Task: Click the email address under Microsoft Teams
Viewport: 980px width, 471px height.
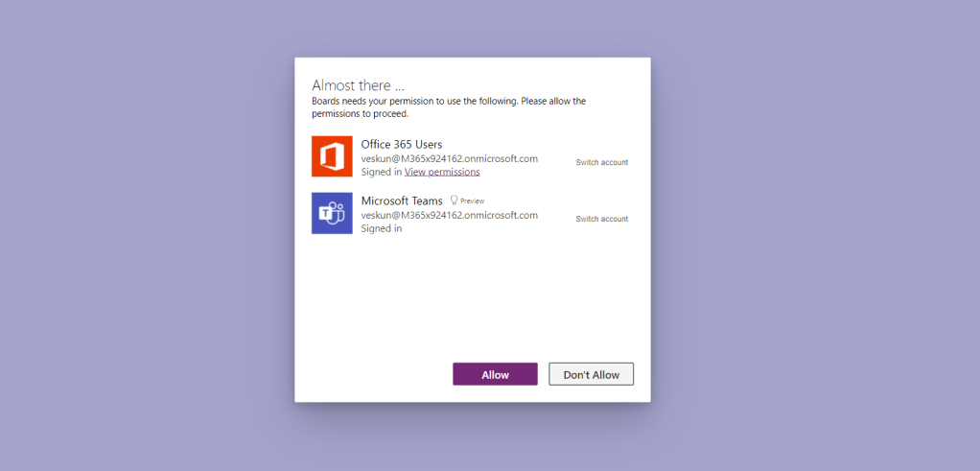Action: (x=449, y=215)
